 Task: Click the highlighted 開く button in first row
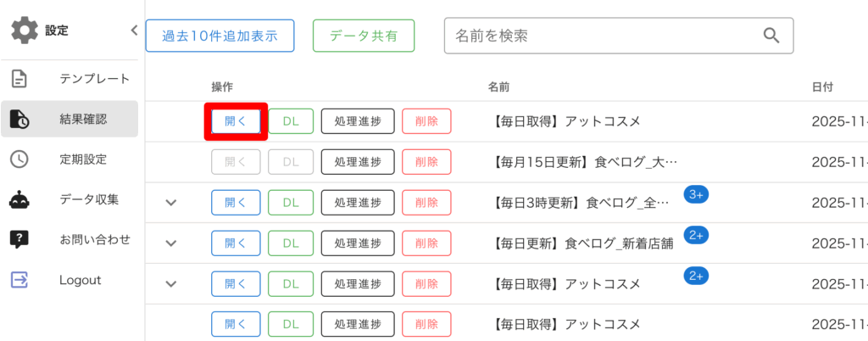click(236, 121)
